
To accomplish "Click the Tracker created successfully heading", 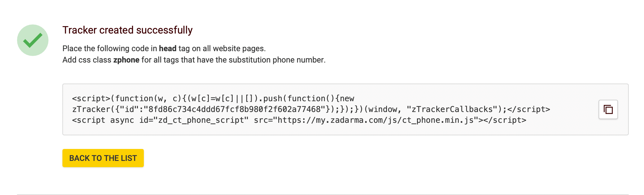I will pos(128,30).
